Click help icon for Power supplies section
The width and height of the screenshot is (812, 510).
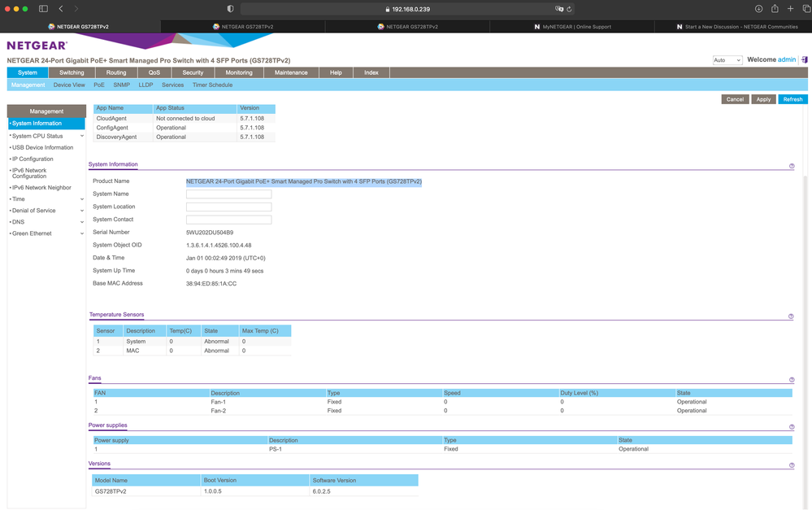(x=792, y=427)
